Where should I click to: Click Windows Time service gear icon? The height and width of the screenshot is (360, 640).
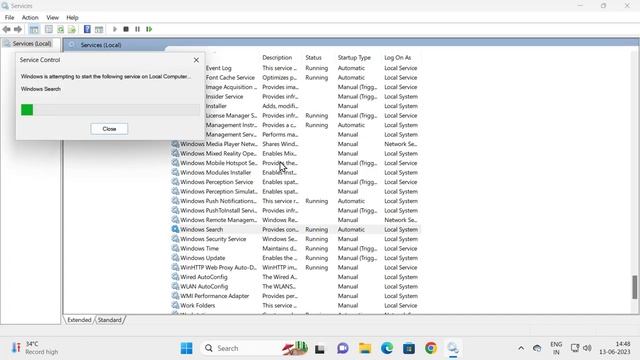[x=175, y=249]
